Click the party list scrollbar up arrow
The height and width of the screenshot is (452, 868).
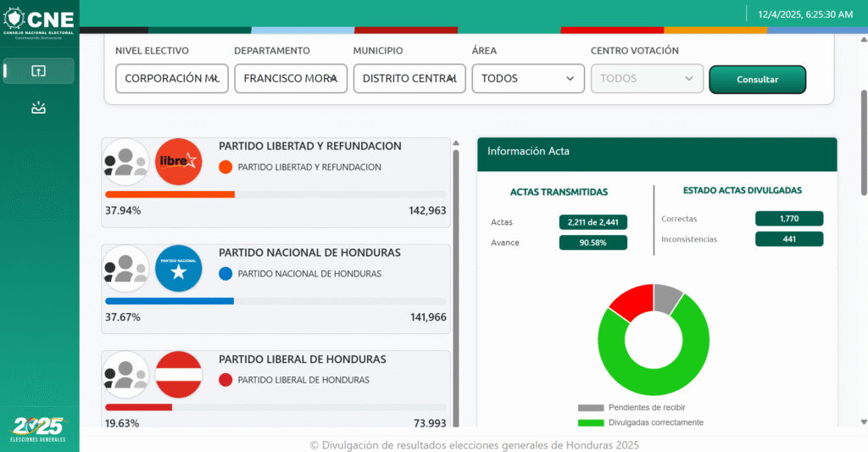click(456, 143)
